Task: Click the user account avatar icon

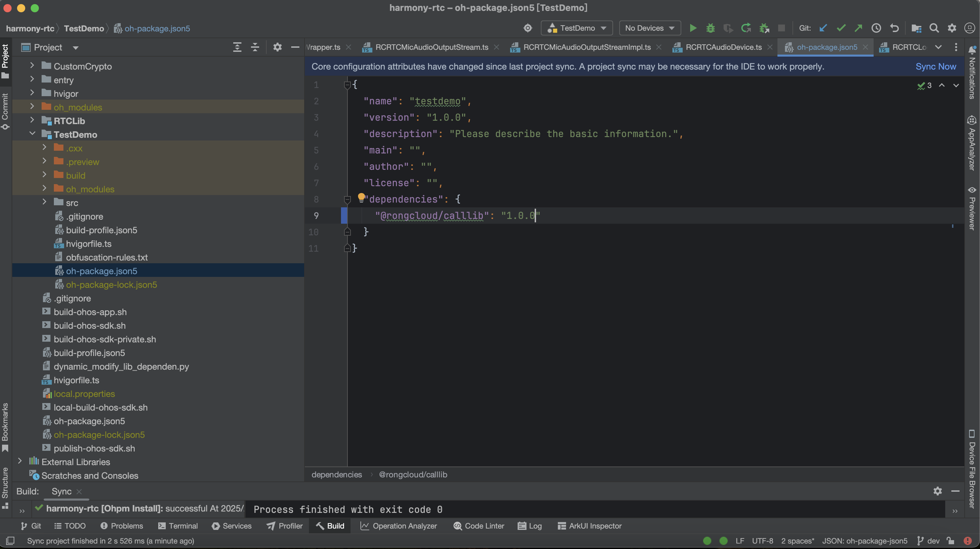Action: [x=970, y=28]
